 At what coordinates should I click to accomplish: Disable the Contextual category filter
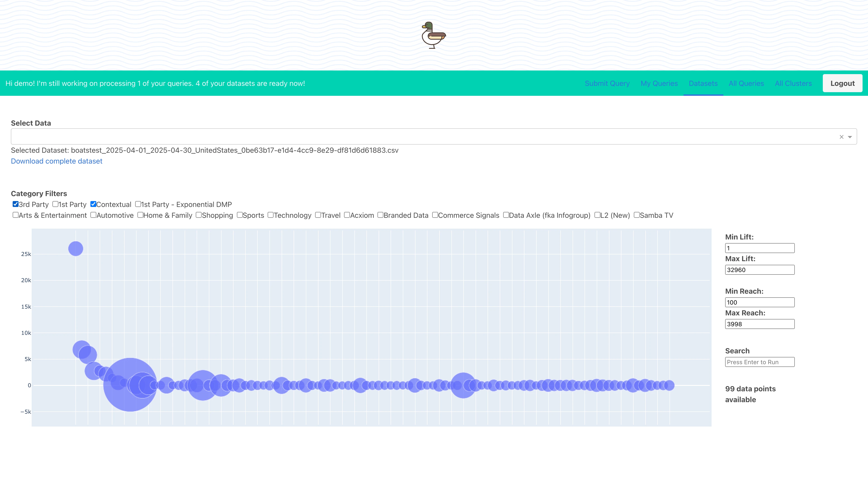(x=93, y=204)
